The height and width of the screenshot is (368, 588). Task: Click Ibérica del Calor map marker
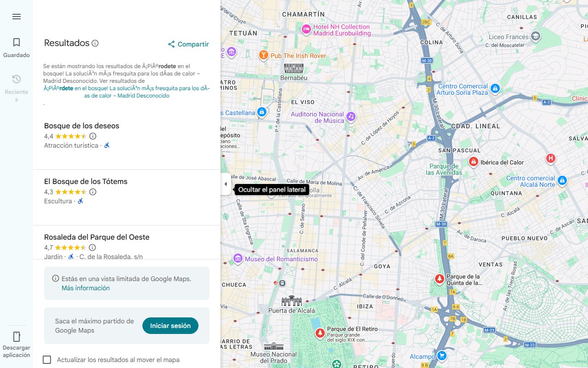473,162
